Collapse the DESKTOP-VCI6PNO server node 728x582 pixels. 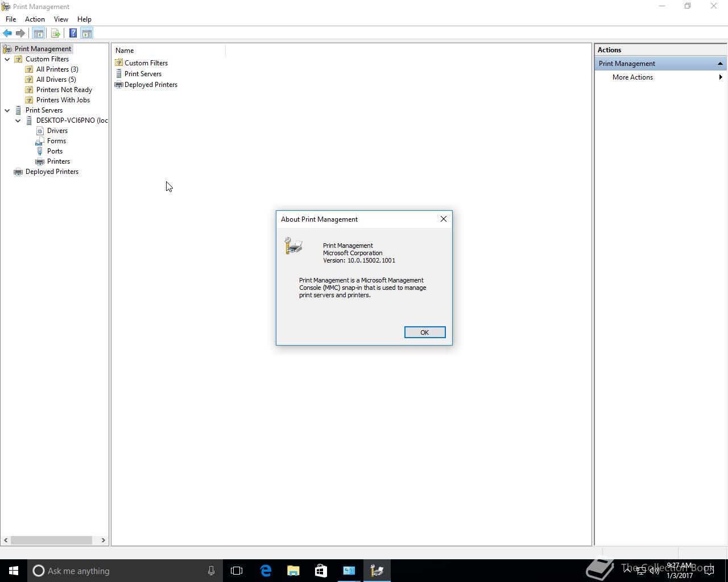point(18,120)
